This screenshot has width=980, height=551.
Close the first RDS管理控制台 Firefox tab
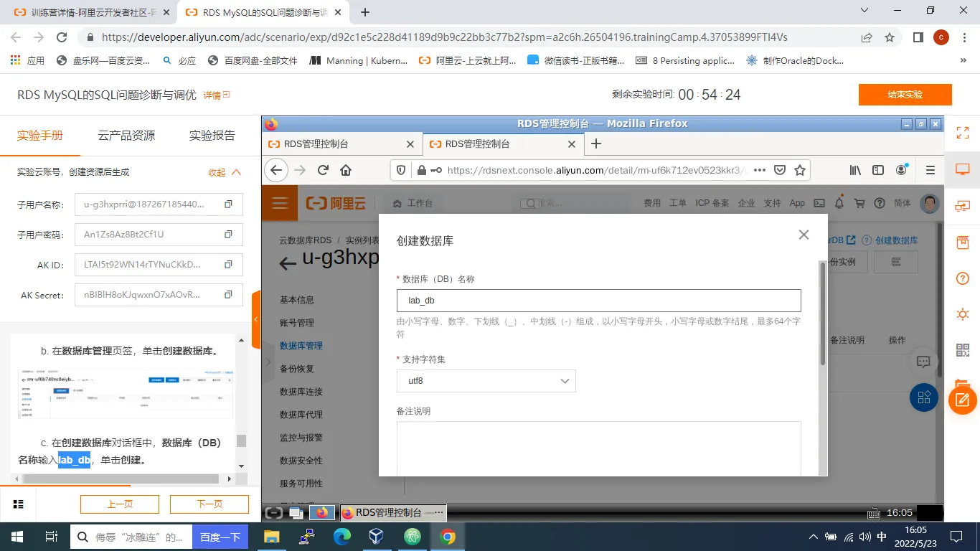pos(410,144)
